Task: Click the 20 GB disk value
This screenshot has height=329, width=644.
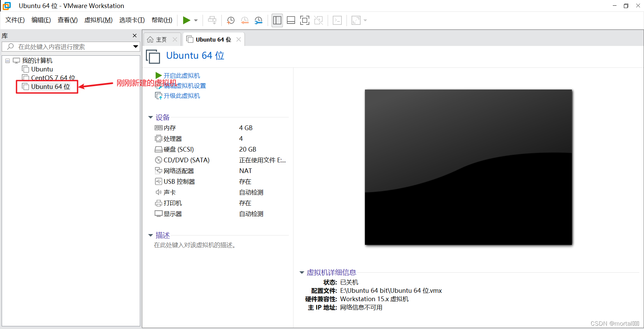Action: [x=248, y=149]
